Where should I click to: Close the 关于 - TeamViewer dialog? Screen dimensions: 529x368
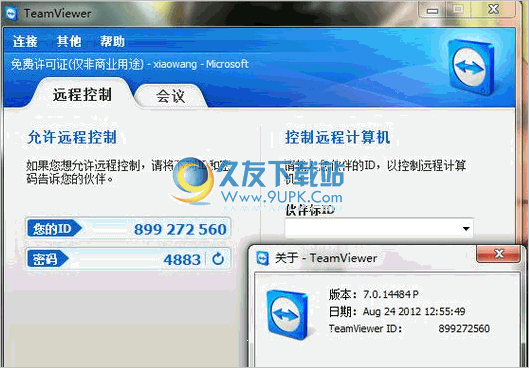(x=498, y=254)
